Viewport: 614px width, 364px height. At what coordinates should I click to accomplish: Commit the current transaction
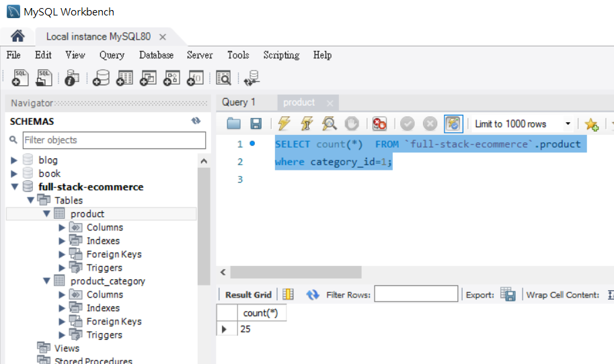(x=408, y=124)
